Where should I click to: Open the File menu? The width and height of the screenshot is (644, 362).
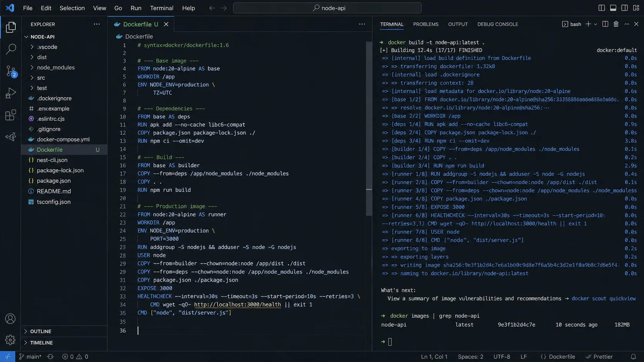28,8
